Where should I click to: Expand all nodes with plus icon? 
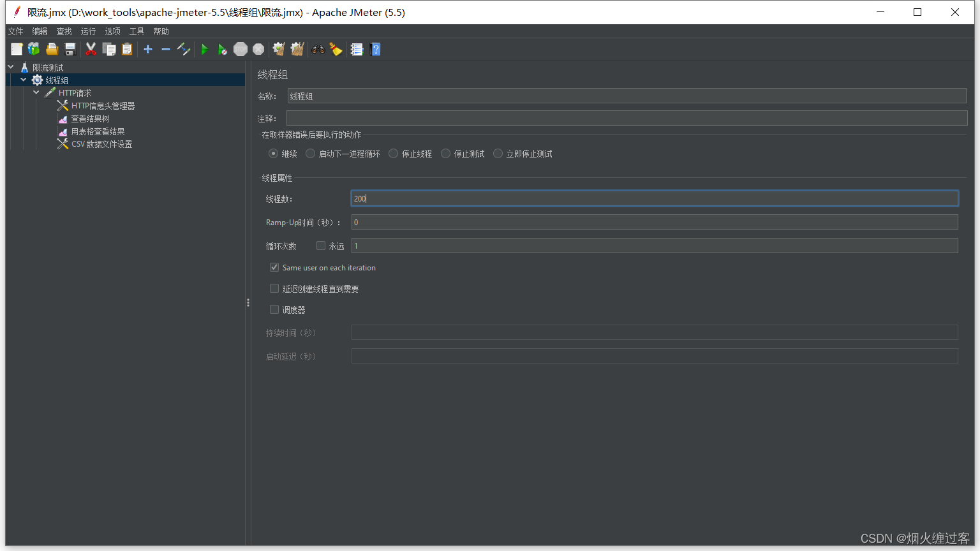(148, 49)
